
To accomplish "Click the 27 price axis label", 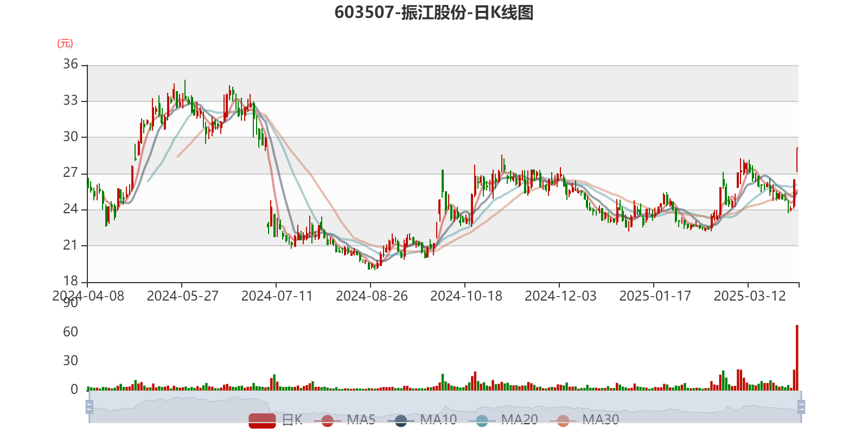I will tap(71, 173).
